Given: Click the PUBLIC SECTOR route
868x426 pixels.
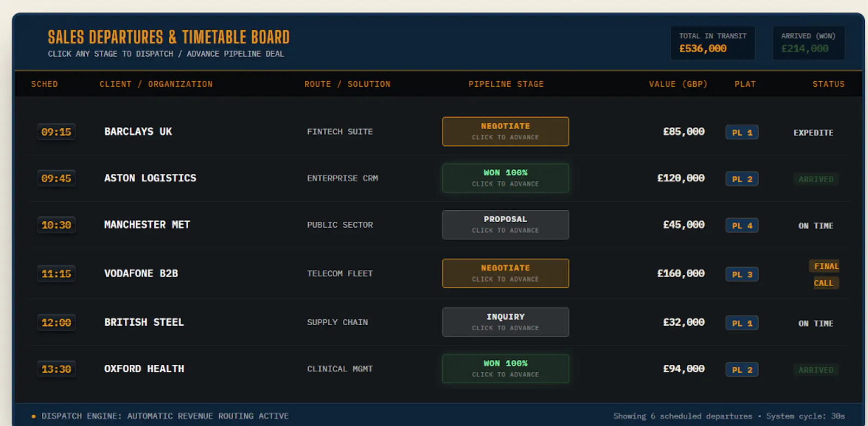Looking at the screenshot, I should tap(340, 225).
